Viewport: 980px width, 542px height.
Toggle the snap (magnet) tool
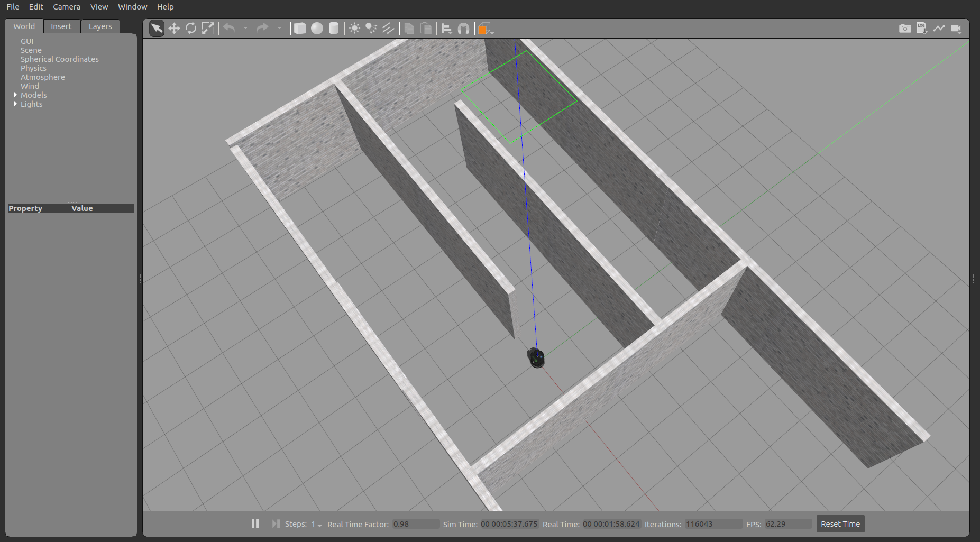pyautogui.click(x=463, y=29)
